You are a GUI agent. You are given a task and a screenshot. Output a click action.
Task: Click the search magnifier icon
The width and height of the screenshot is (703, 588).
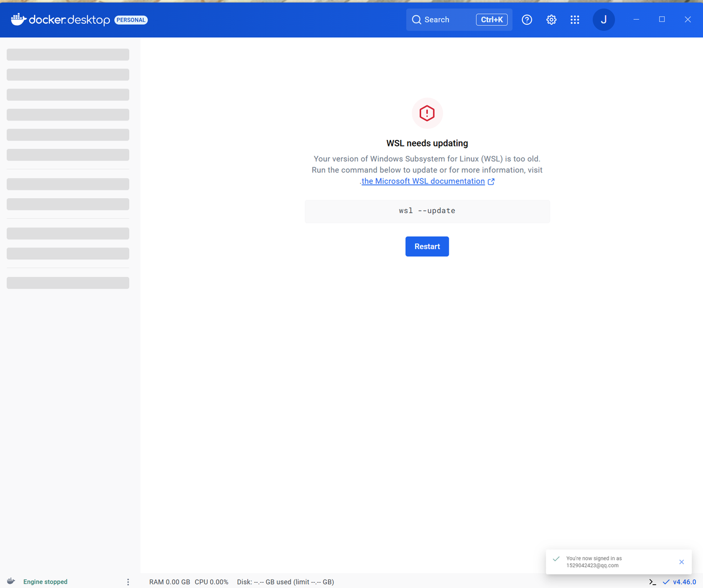click(x=417, y=20)
